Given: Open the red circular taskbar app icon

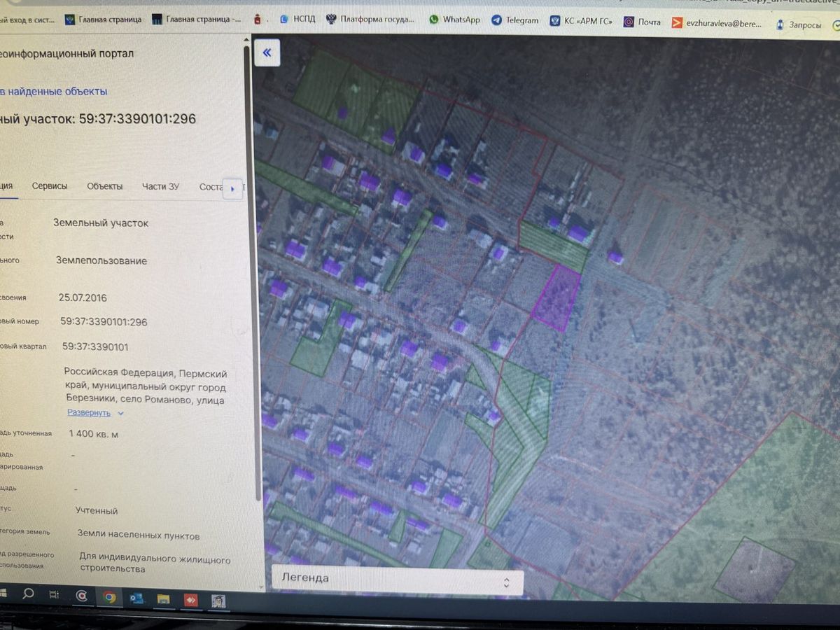Looking at the screenshot, I should point(82,596).
